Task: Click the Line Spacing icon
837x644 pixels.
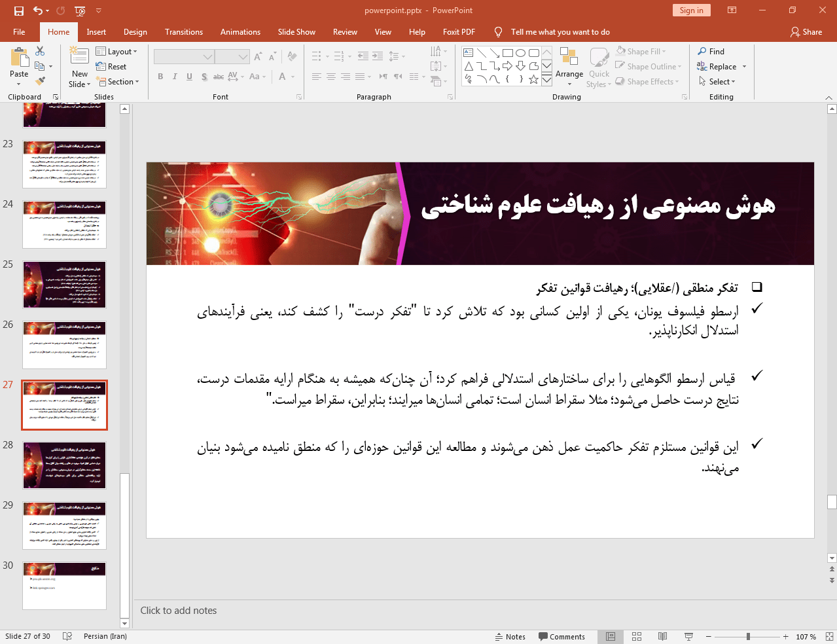Action: coord(394,57)
